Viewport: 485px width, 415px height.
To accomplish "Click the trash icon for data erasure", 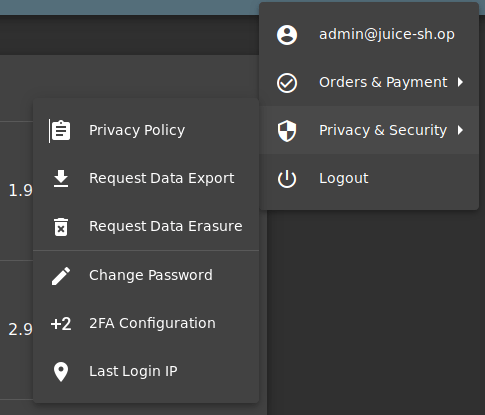I will (x=61, y=227).
